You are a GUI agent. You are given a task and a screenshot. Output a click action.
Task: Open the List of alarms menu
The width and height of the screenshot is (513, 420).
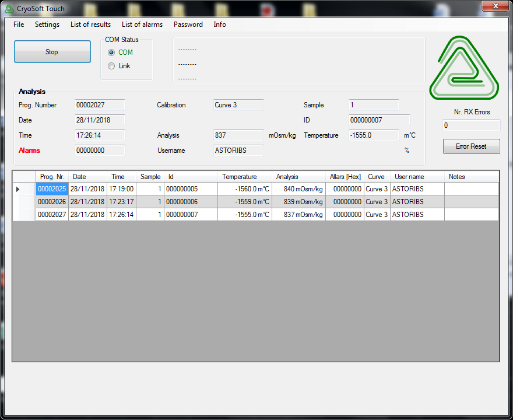(x=142, y=24)
